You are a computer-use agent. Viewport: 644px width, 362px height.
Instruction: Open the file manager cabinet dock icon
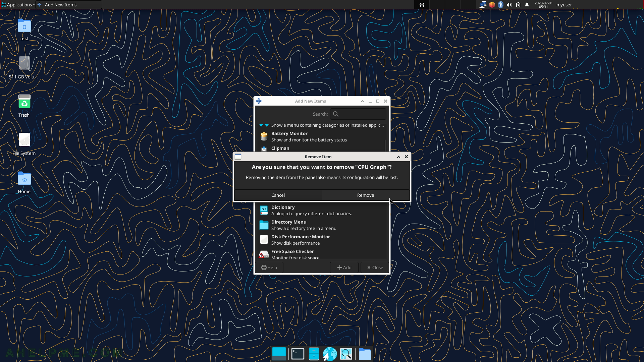pyautogui.click(x=314, y=354)
